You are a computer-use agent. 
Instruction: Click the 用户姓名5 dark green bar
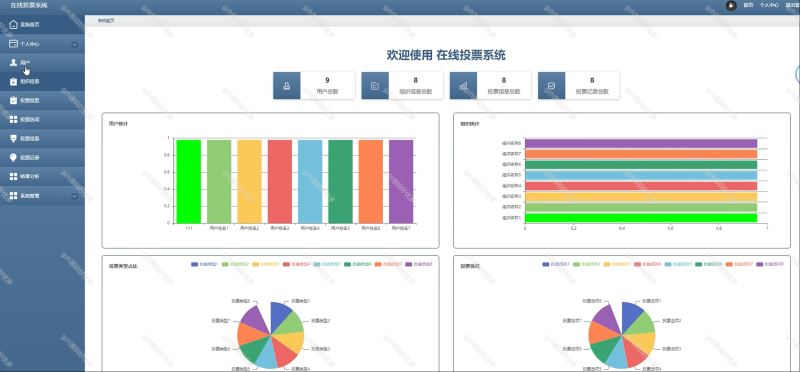click(x=340, y=181)
